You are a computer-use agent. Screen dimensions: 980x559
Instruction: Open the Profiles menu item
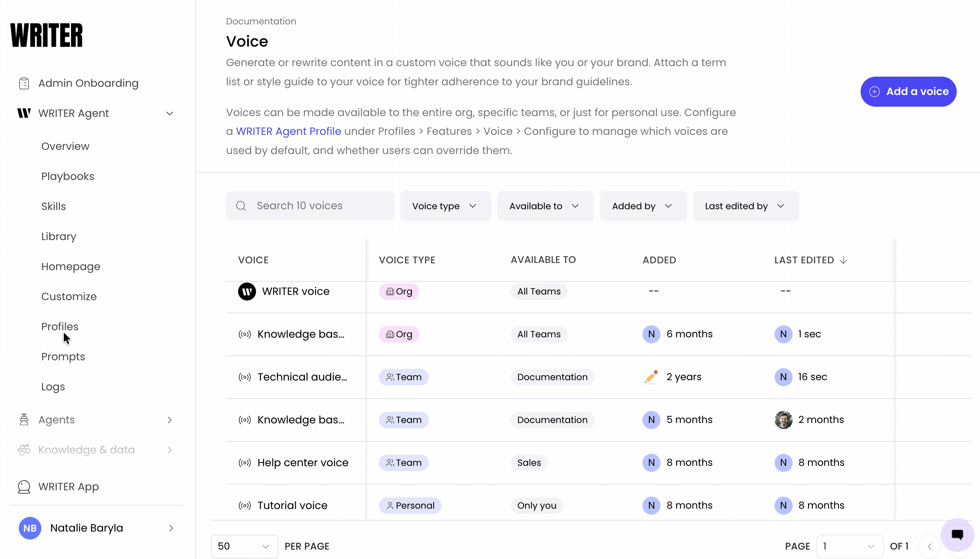(x=60, y=326)
